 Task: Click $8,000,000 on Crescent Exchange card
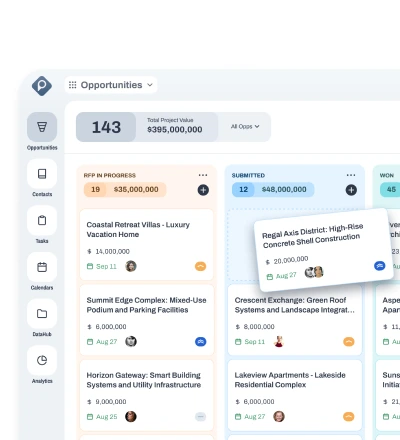255,327
